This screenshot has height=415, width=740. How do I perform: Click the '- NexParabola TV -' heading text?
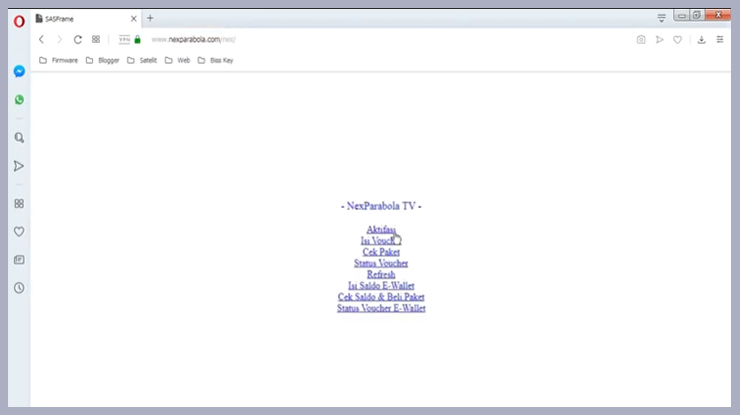pos(381,206)
